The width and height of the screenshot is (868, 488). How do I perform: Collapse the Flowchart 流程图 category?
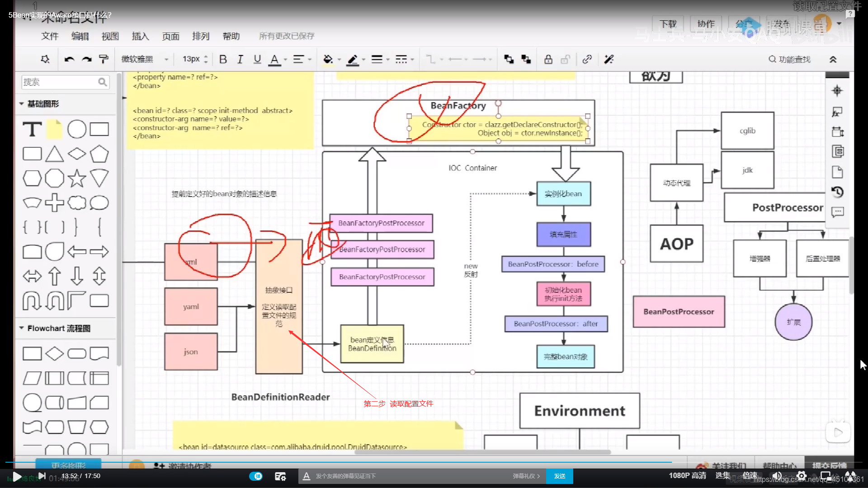21,328
